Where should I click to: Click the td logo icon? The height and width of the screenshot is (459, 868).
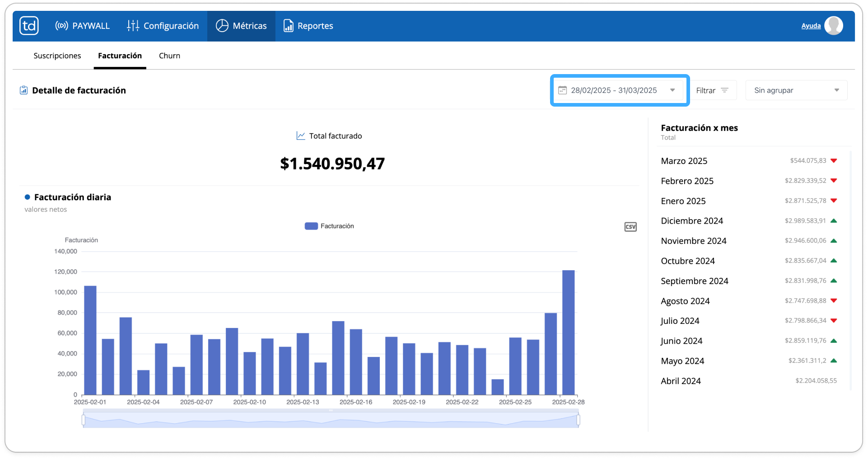pos(29,26)
